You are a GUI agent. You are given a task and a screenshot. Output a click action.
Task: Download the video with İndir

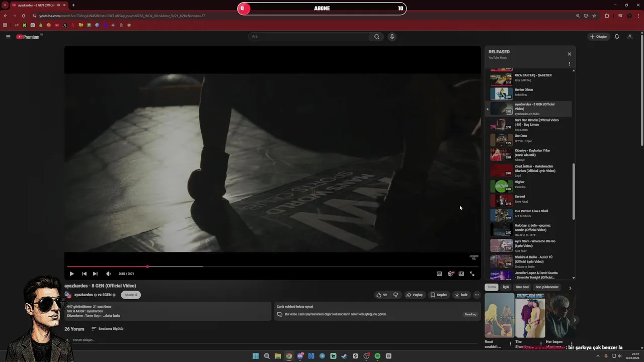(x=461, y=295)
